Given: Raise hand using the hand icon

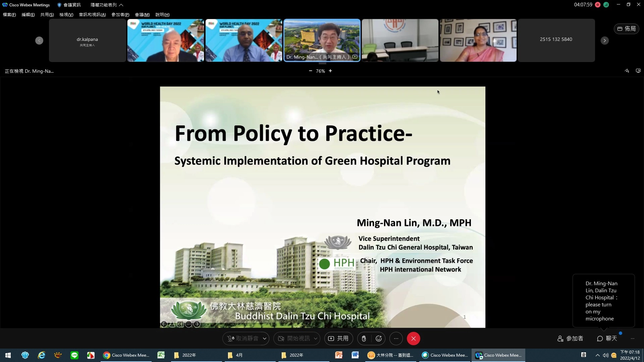Looking at the screenshot, I should coord(364,339).
